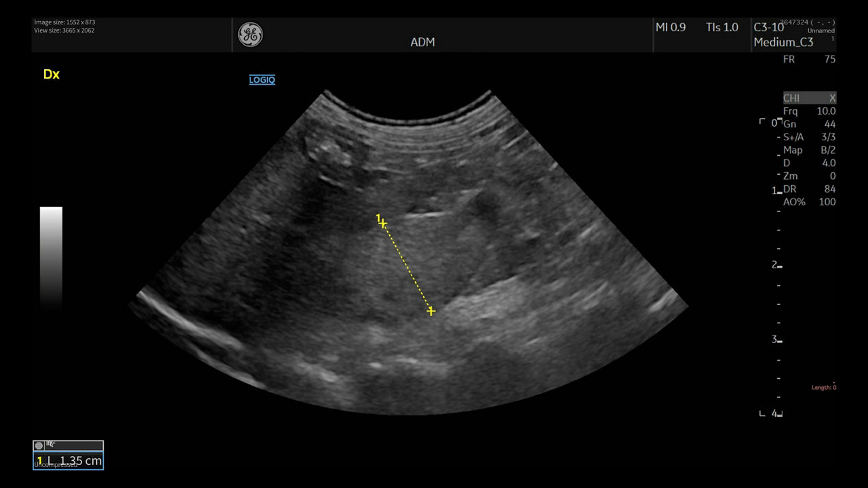Click the highlighted CHI row
Viewport: 868px width, 488px height.
coord(810,98)
